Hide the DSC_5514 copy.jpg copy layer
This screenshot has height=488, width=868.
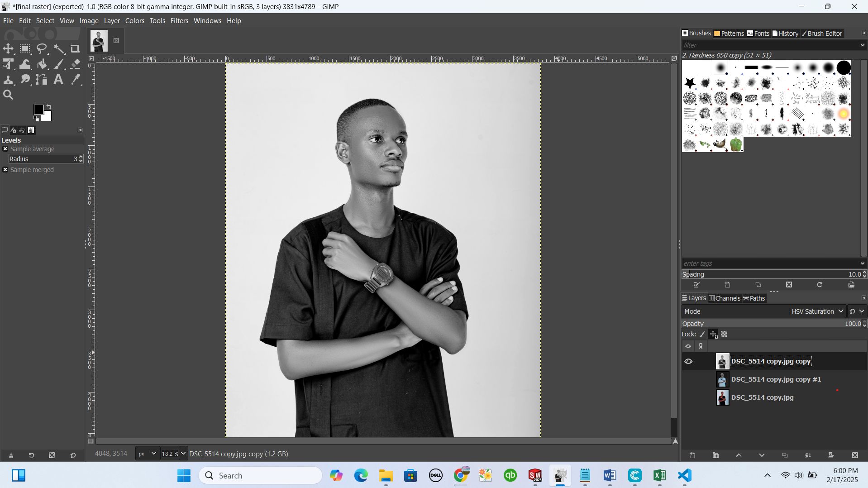[688, 361]
